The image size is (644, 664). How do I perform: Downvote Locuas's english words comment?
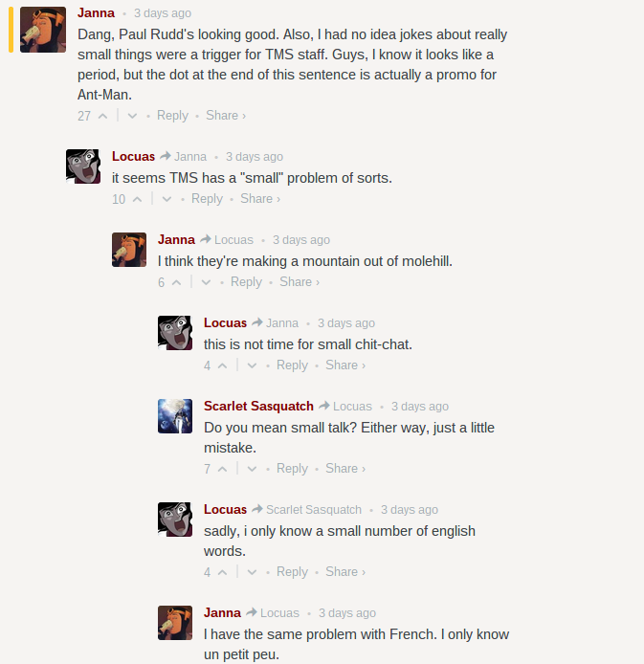pos(252,572)
